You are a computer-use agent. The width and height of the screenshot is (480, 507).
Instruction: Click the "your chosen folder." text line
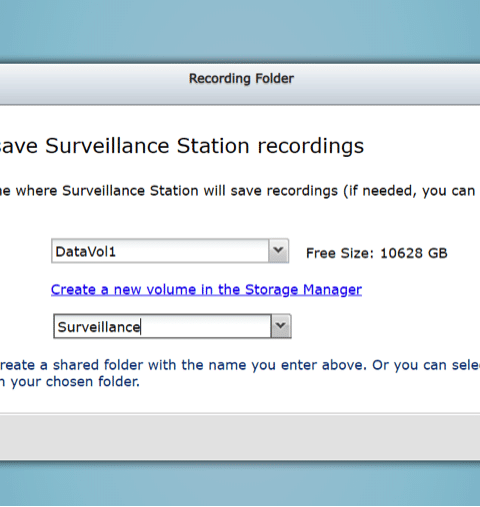pos(75,382)
